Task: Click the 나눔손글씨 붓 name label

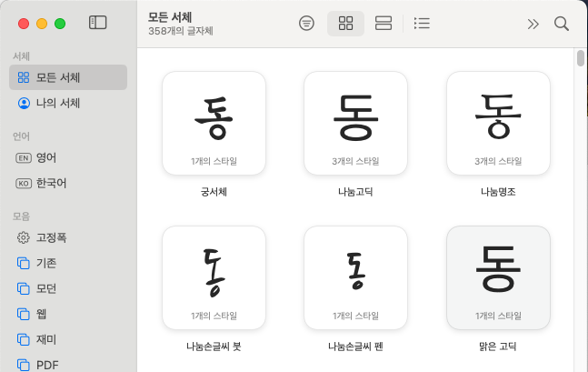Action: (214, 347)
